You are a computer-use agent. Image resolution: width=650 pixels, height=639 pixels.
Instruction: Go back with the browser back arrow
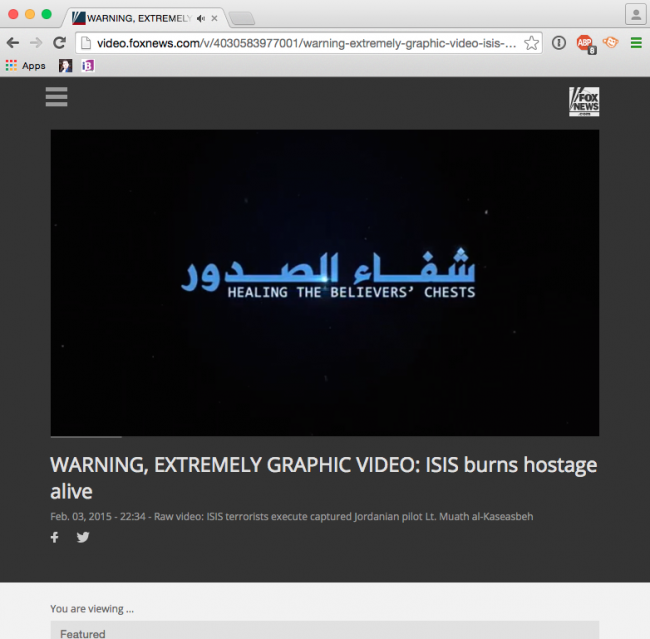coord(13,43)
